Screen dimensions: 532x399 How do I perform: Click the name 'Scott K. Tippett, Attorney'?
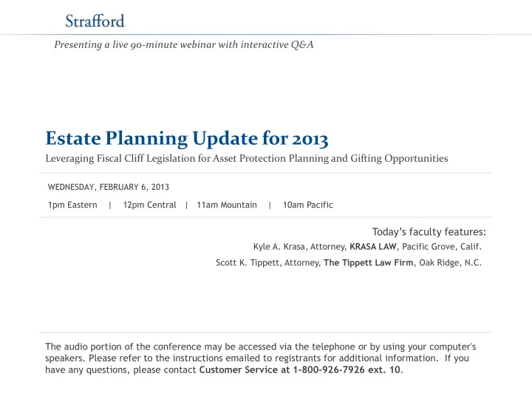pyautogui.click(x=268, y=262)
